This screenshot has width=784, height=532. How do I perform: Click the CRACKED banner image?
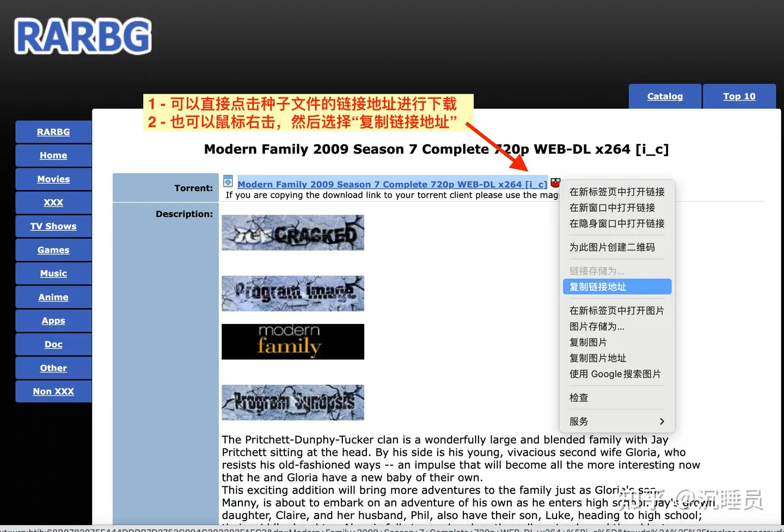293,233
